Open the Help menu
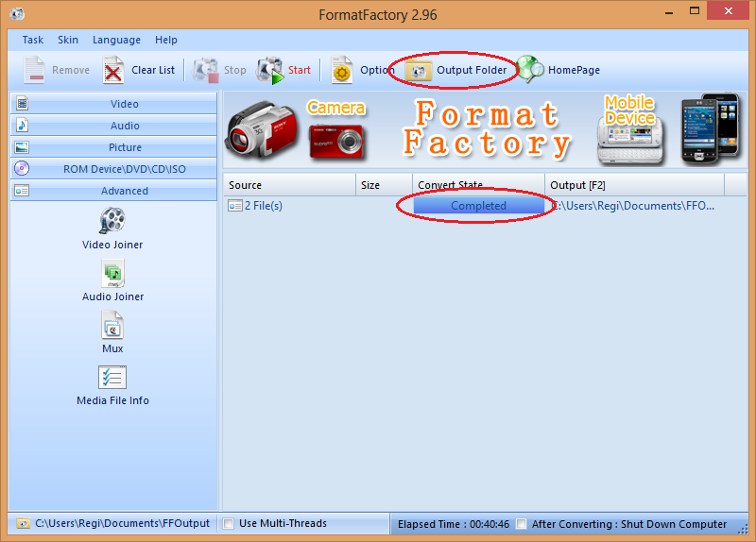The height and width of the screenshot is (542, 756). coord(166,40)
